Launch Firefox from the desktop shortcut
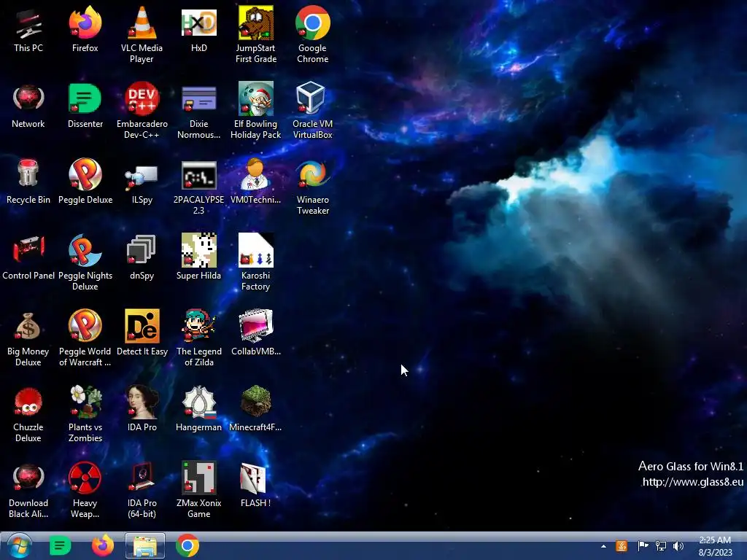747x560 pixels. (x=85, y=29)
